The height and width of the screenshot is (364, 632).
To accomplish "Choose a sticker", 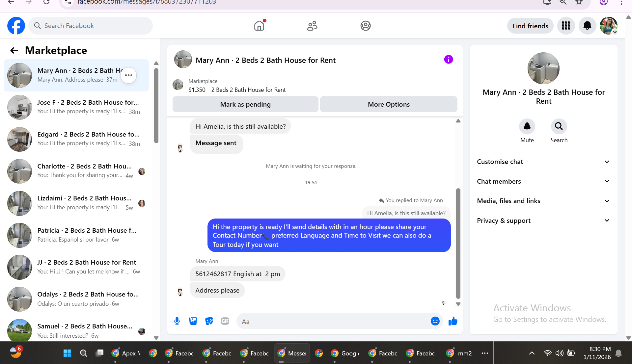I will coord(209,321).
